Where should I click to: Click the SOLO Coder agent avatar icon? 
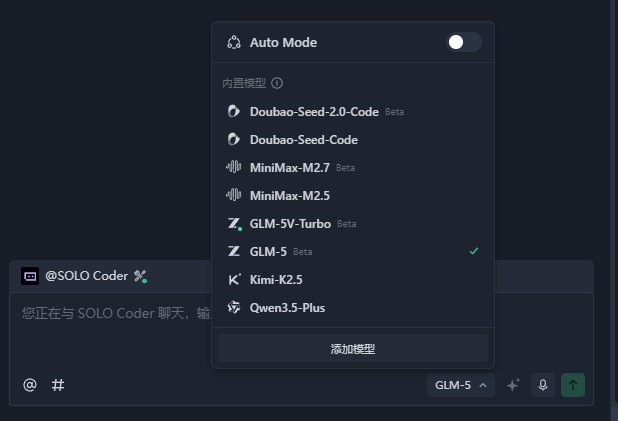(30, 276)
